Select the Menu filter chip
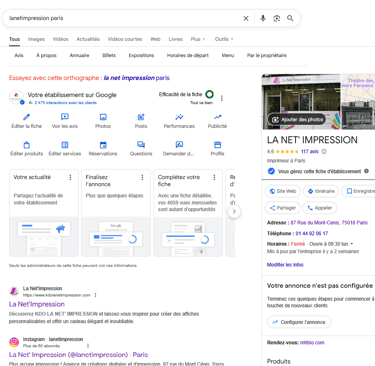This screenshot has width=375, height=366. (x=228, y=55)
